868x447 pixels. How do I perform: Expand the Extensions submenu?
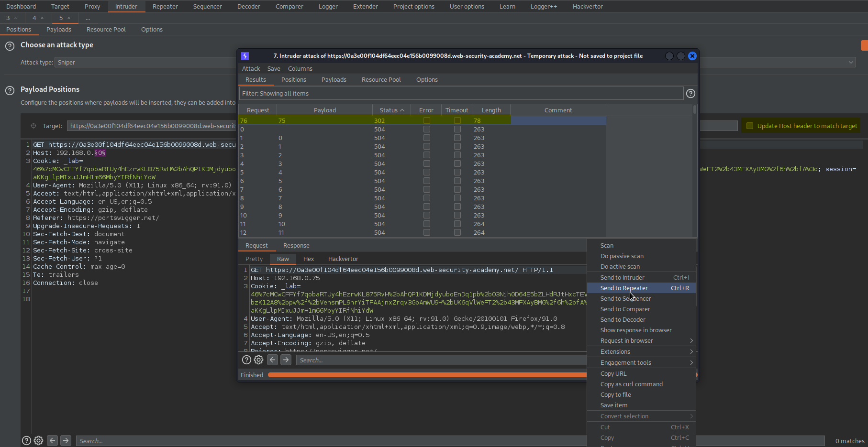(x=641, y=352)
